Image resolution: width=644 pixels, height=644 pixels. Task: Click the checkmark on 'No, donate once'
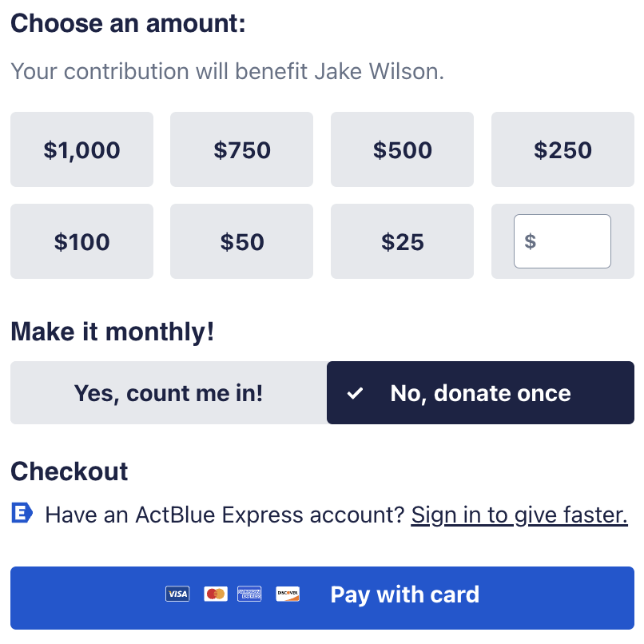click(x=356, y=392)
